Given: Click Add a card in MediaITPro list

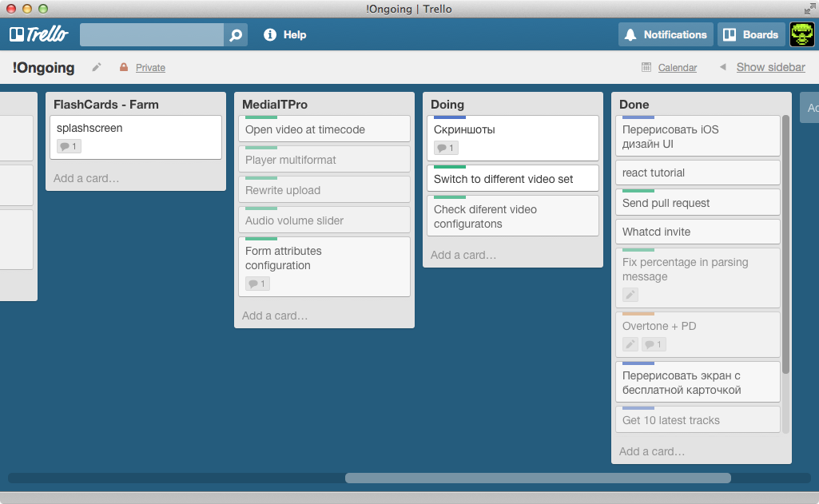Looking at the screenshot, I should [275, 315].
